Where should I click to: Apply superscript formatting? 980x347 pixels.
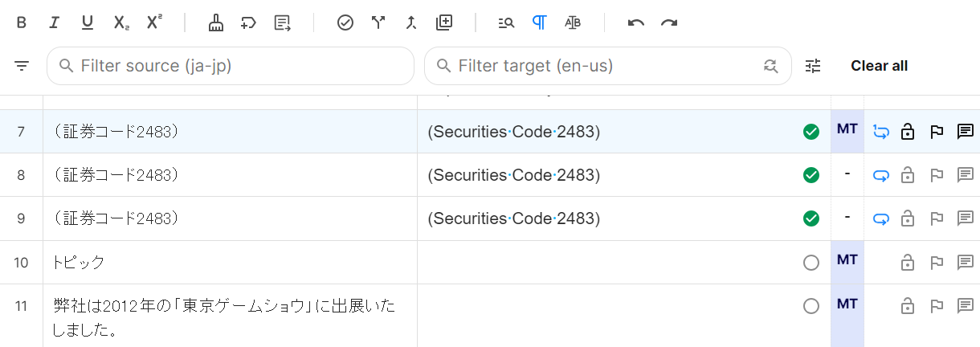(154, 22)
